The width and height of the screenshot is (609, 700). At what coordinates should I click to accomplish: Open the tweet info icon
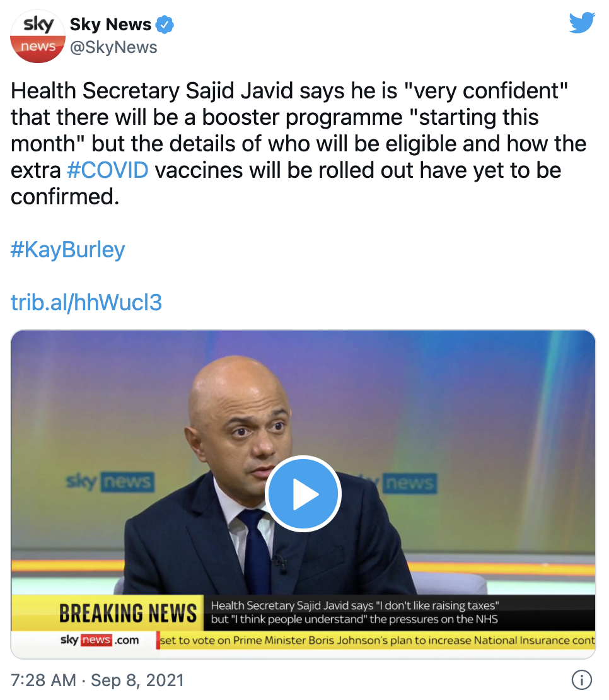[582, 680]
